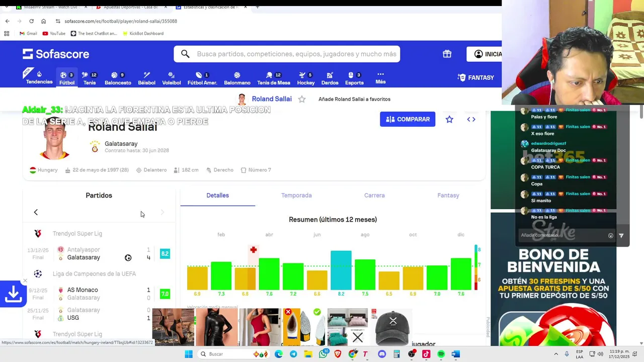Open the Hockey category
644x362 pixels.
click(305, 78)
